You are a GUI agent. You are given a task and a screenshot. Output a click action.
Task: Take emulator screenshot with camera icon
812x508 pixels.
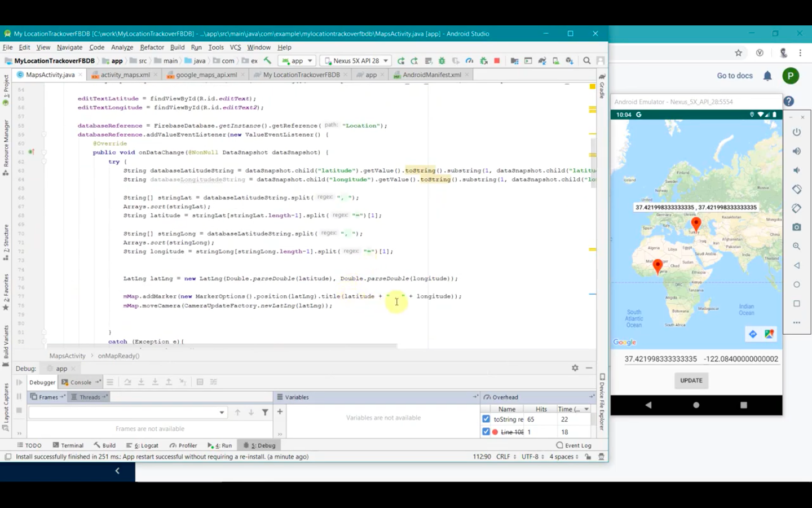click(796, 227)
